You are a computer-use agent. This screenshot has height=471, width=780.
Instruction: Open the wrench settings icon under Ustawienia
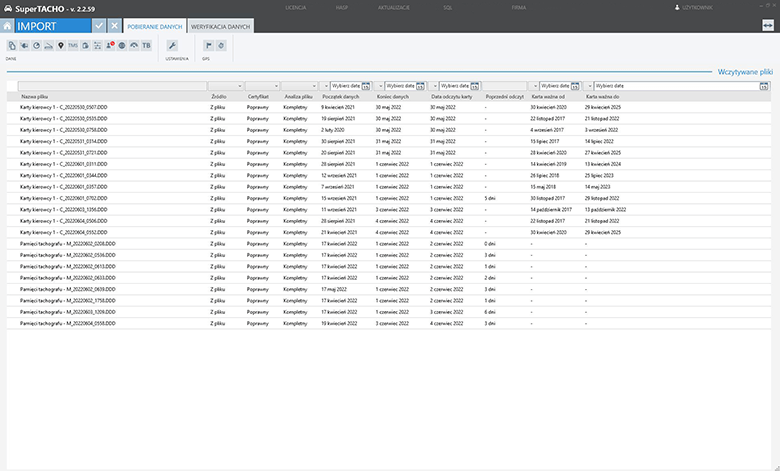point(172,46)
